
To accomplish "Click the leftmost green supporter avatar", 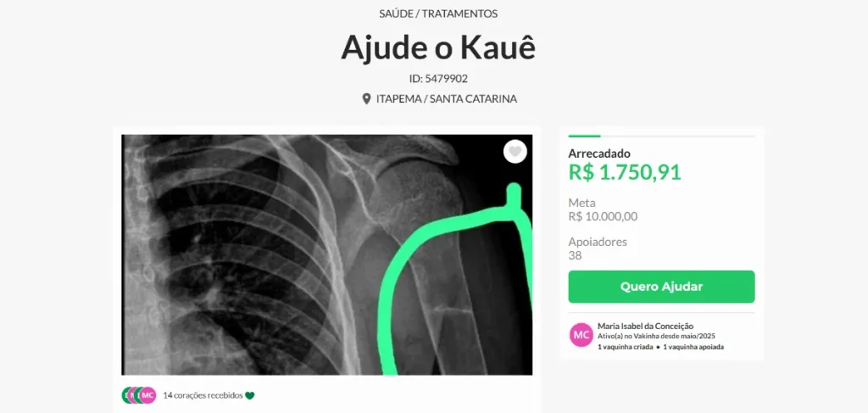I will pos(125,395).
